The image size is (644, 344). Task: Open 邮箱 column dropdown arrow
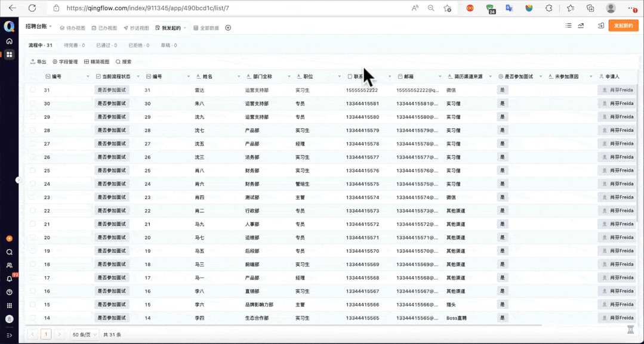pos(440,77)
